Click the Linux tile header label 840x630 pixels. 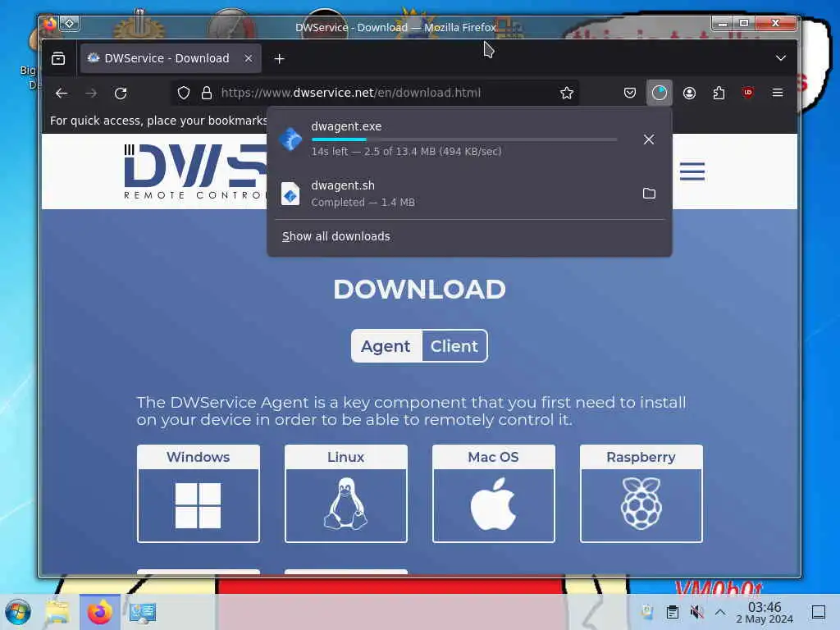point(345,457)
